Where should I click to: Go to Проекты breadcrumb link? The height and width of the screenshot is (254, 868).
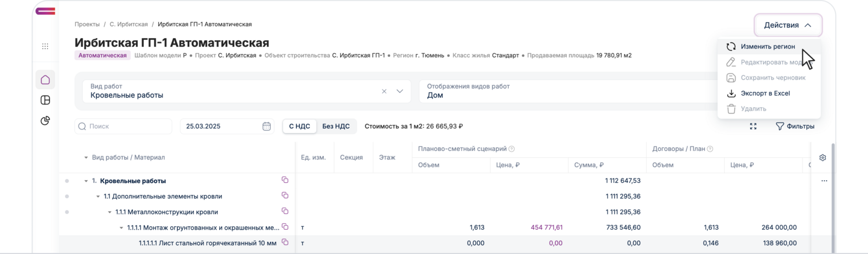pyautogui.click(x=87, y=24)
